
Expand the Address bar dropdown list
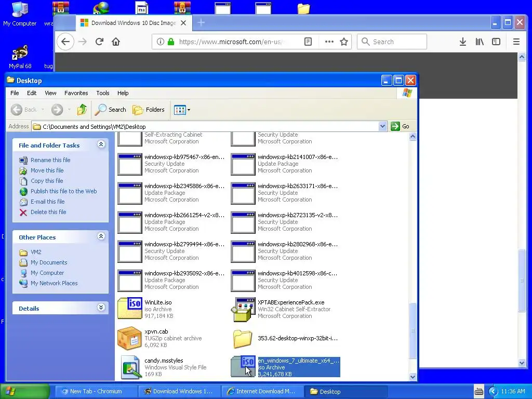point(382,126)
